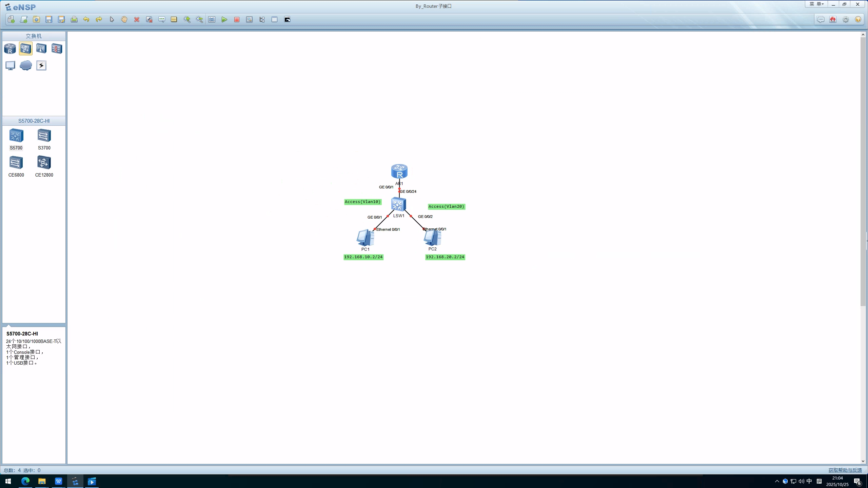Select the CE12800 switch model
Viewport: 868px width, 488px height.
pos(44,163)
